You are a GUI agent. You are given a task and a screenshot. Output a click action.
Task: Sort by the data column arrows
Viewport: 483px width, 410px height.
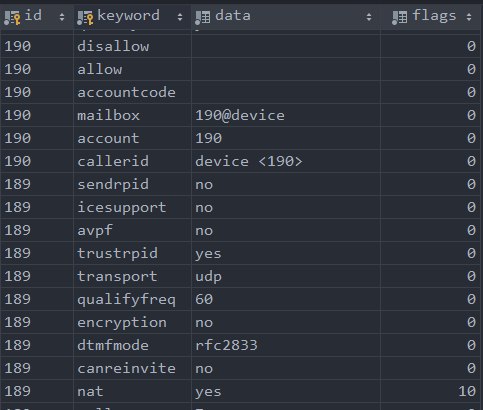tap(369, 17)
